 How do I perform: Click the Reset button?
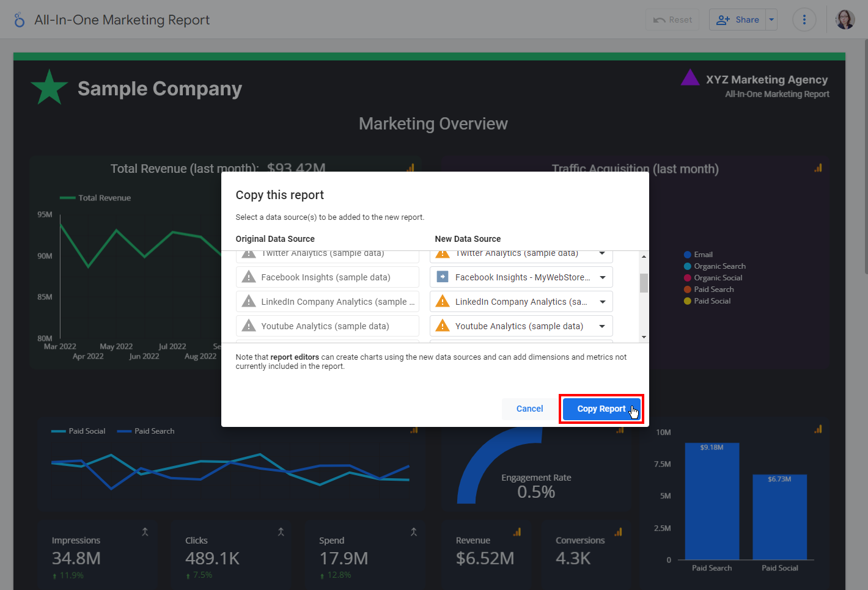point(672,20)
